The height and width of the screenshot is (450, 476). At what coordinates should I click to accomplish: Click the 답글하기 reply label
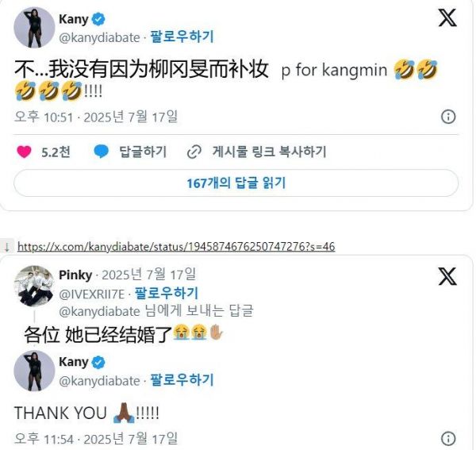143,152
